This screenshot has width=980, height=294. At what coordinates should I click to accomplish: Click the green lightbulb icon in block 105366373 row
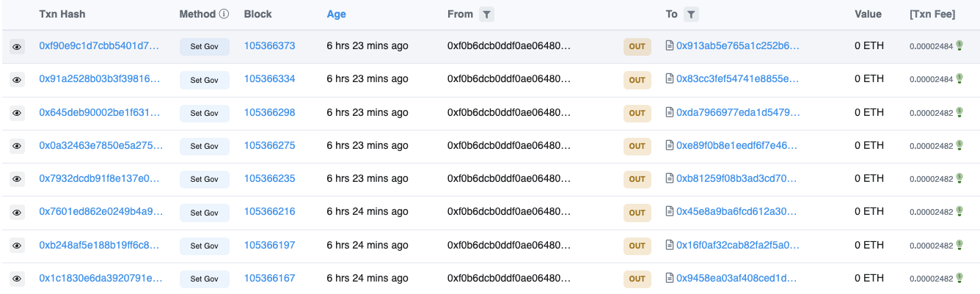(959, 45)
